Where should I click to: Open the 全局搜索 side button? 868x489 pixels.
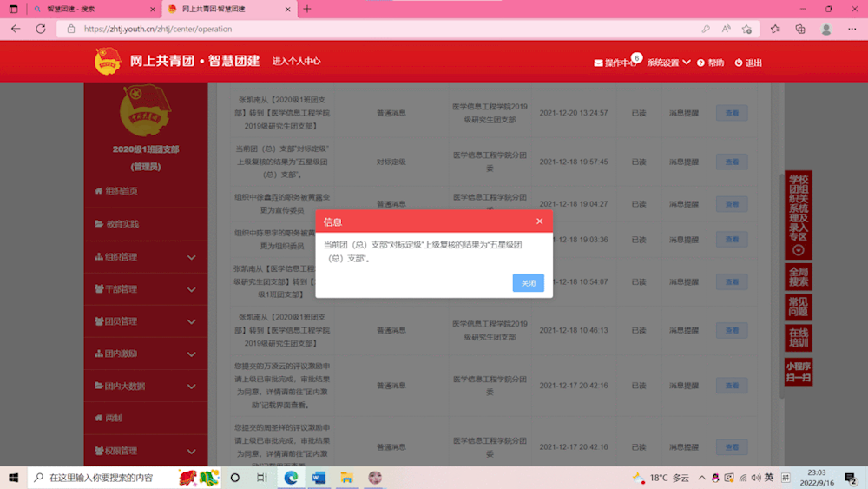pyautogui.click(x=799, y=277)
